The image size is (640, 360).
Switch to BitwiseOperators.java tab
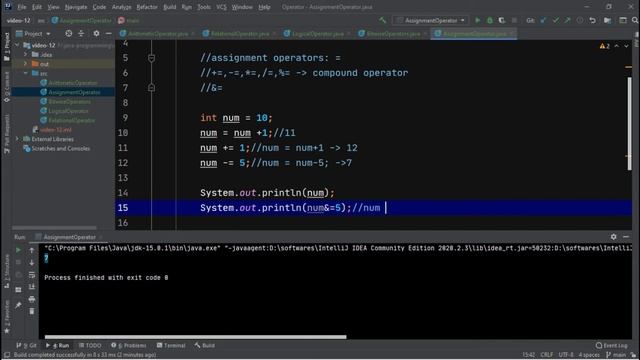pyautogui.click(x=393, y=33)
